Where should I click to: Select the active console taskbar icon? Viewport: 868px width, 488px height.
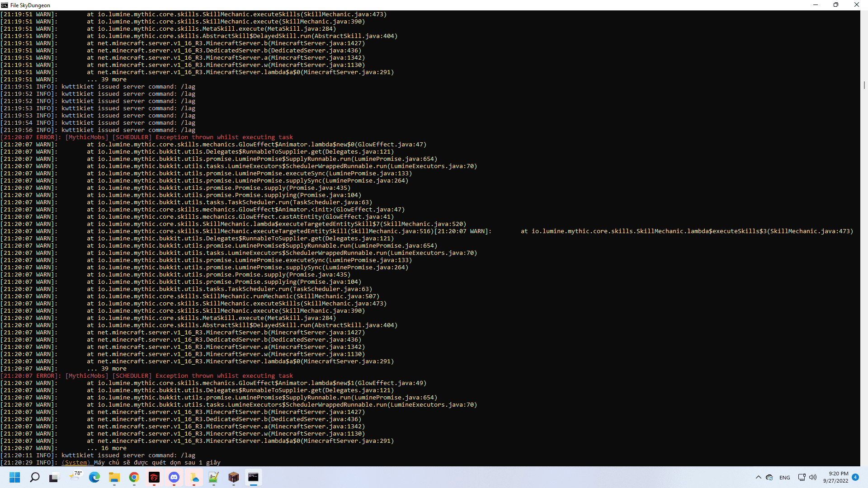coord(254,477)
